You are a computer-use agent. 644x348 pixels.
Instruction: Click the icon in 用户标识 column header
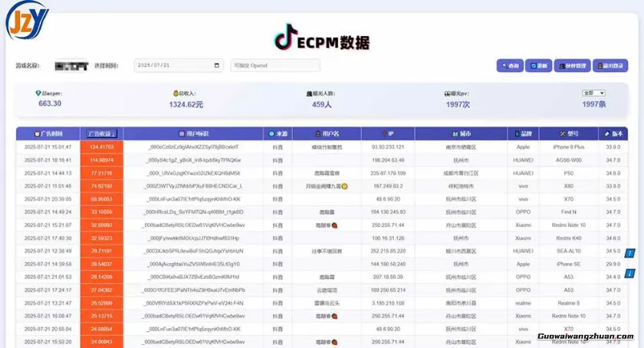click(x=182, y=134)
